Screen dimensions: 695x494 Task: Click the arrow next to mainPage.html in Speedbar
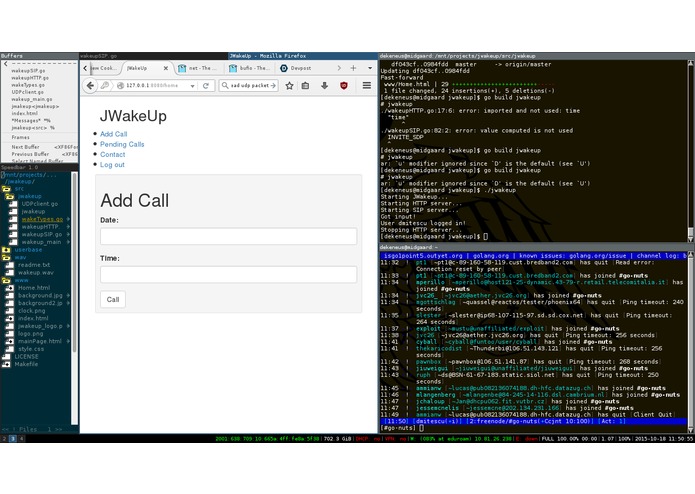68,341
